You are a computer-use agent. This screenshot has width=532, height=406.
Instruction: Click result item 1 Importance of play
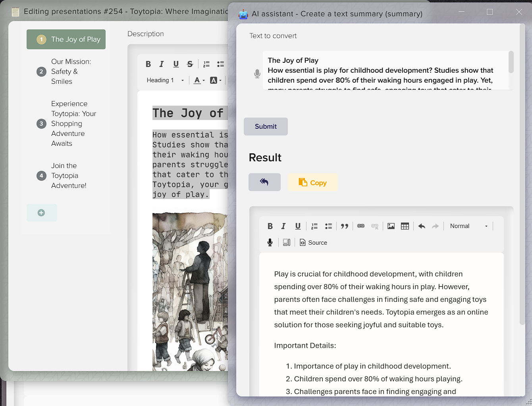point(372,366)
